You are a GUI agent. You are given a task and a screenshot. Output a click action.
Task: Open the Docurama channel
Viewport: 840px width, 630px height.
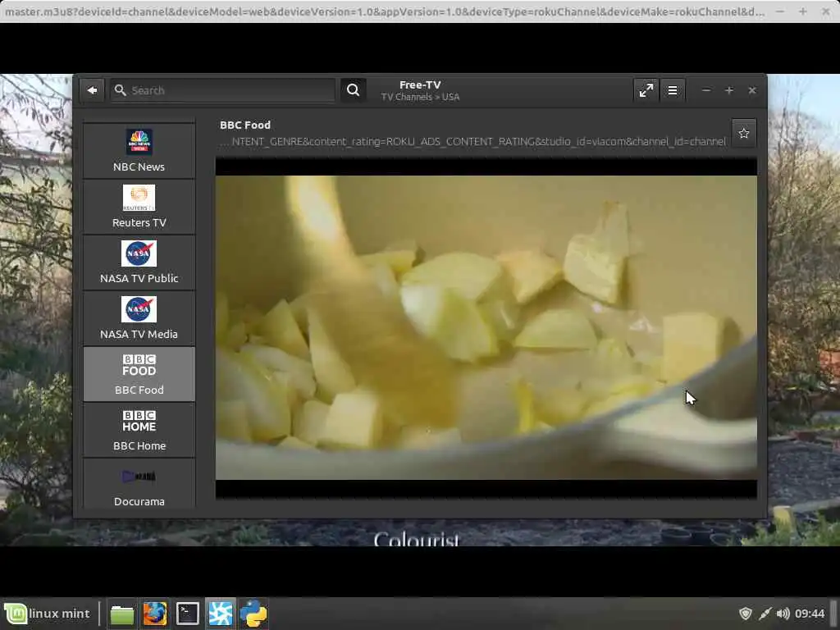(x=139, y=483)
